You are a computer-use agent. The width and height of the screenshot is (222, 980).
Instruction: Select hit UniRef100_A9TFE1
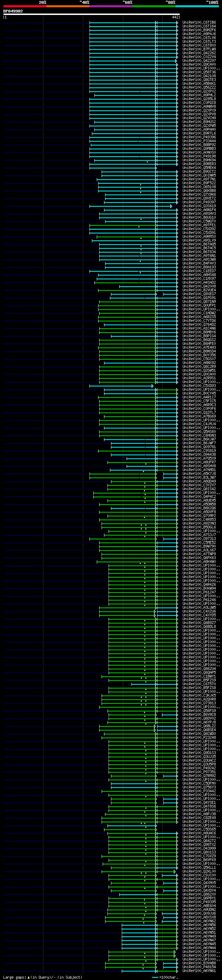pos(199,225)
